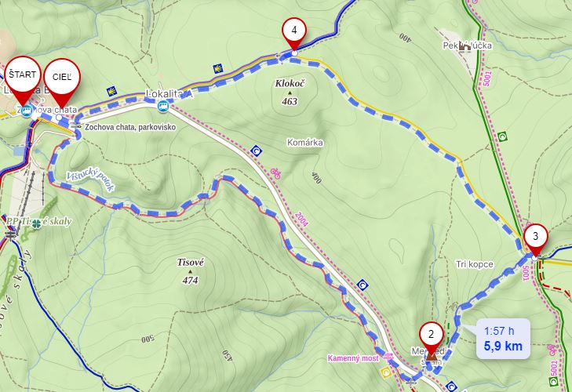Click the Komárka place label
572x392 pixels.
tap(305, 143)
